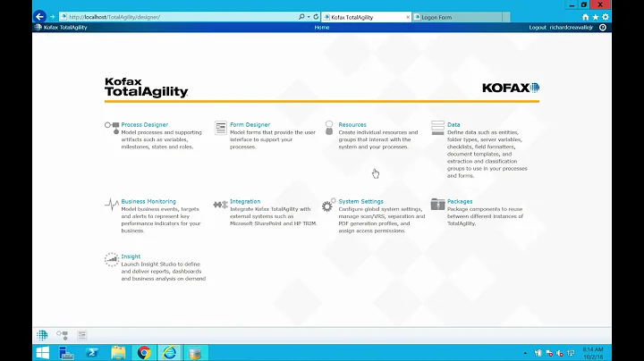The width and height of the screenshot is (644, 361).
Task: Open the help question mark icon
Action: (x=603, y=28)
